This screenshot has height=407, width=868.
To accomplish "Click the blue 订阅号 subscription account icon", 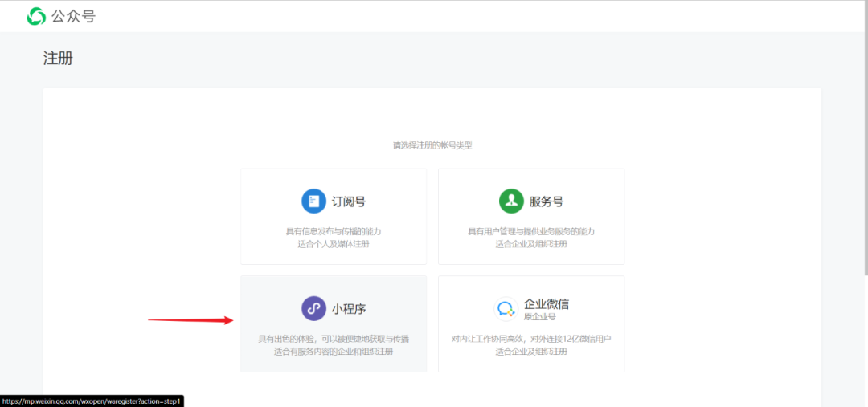I will coord(314,201).
